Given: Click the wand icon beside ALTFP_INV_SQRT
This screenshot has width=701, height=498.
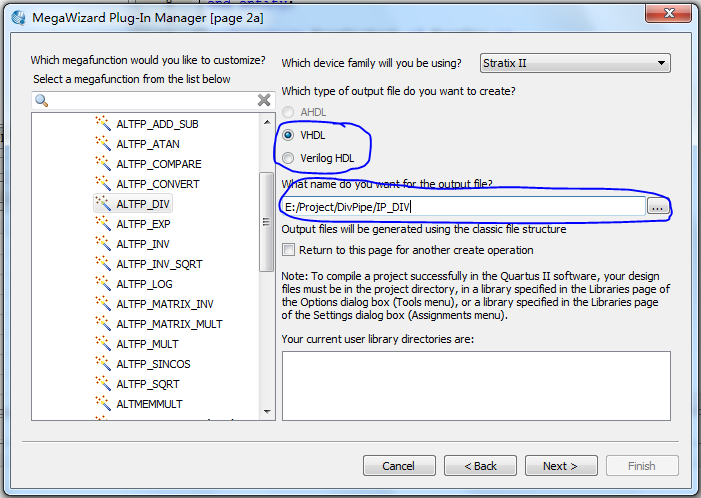Looking at the screenshot, I should (103, 263).
